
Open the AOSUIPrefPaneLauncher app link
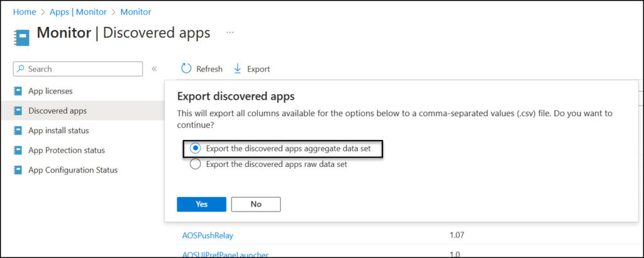[x=225, y=254]
